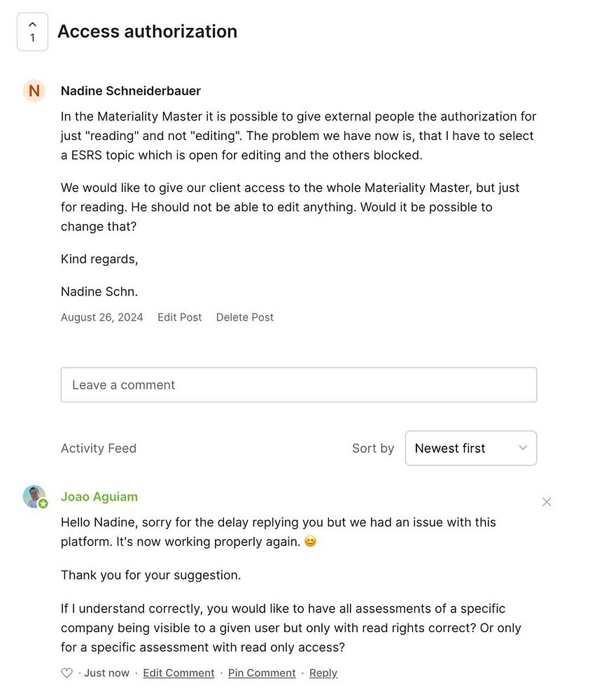This screenshot has width=604, height=700.
Task: Open the Joao Aguiam author name link
Action: tap(99, 497)
